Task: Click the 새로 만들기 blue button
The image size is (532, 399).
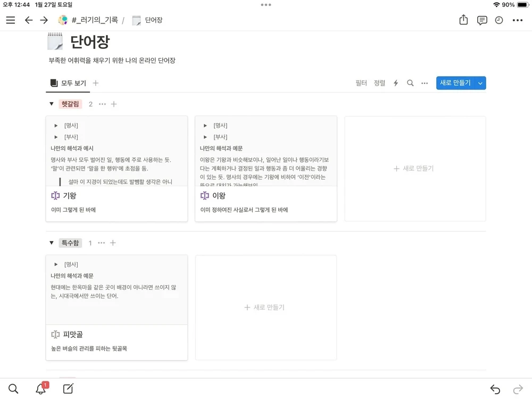Action: tap(455, 83)
